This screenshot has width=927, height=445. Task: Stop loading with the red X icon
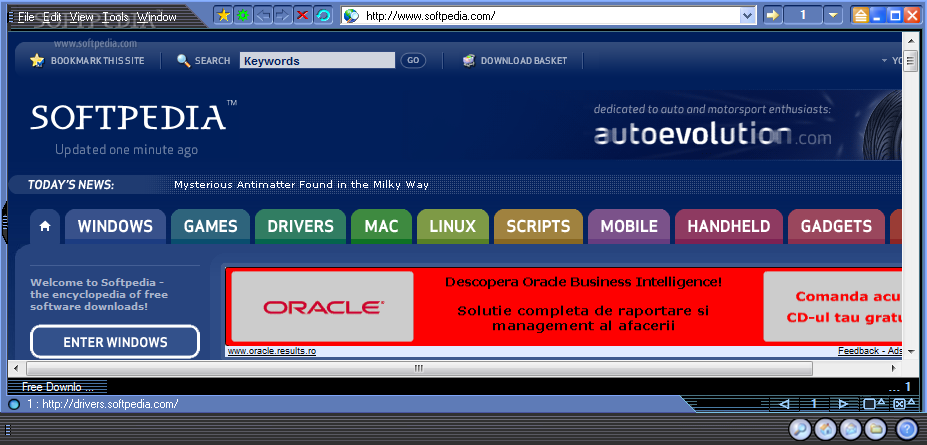tap(303, 15)
